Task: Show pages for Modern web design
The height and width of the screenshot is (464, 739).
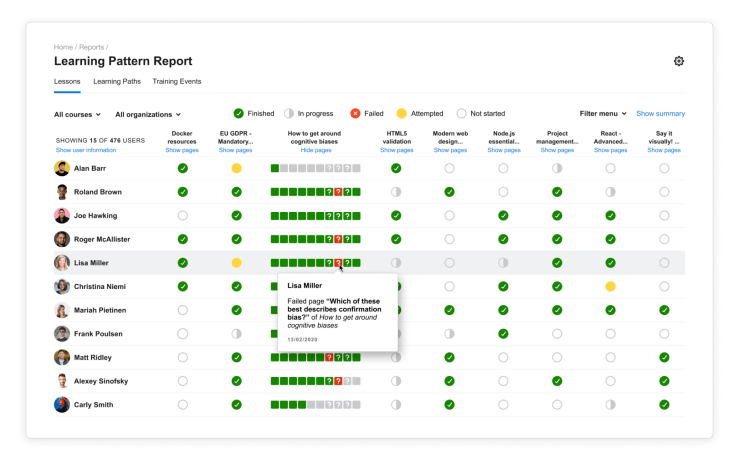Action: tap(450, 150)
